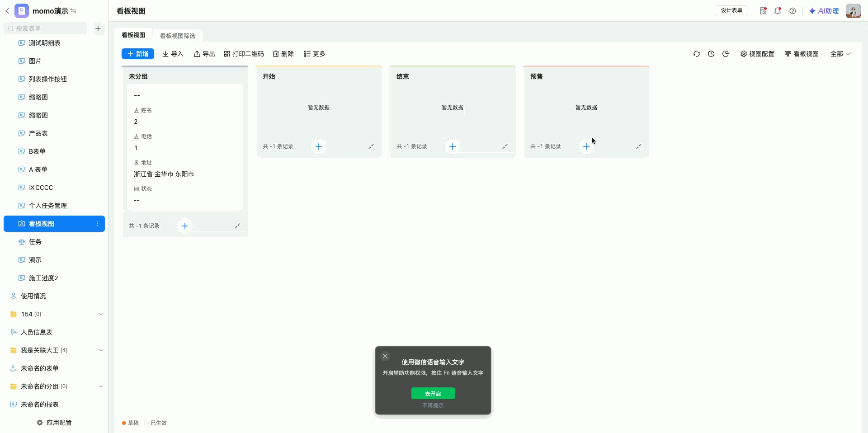
Task: Open the 全部 filter dropdown
Action: [x=840, y=54]
